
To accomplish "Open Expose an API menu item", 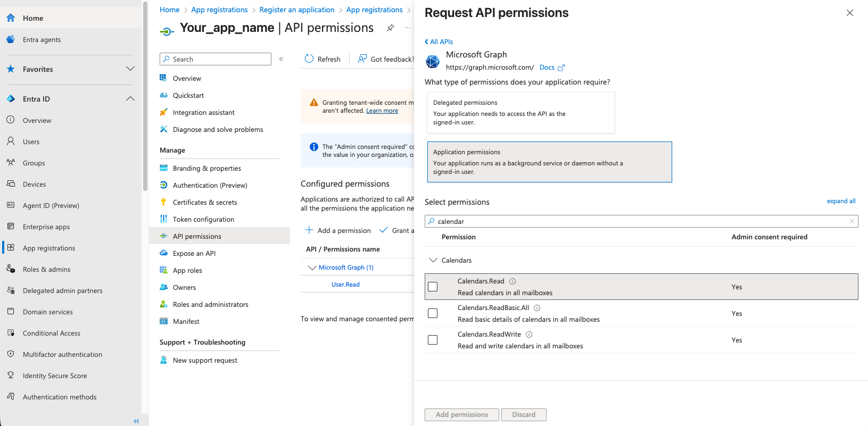I will 194,253.
